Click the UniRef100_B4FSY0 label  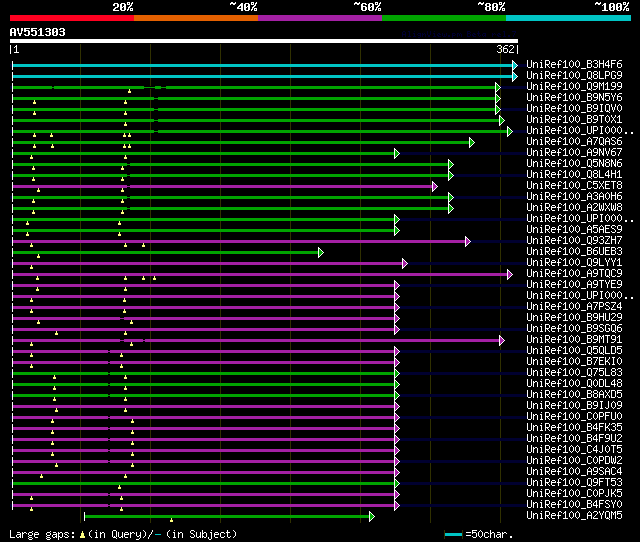click(x=574, y=505)
